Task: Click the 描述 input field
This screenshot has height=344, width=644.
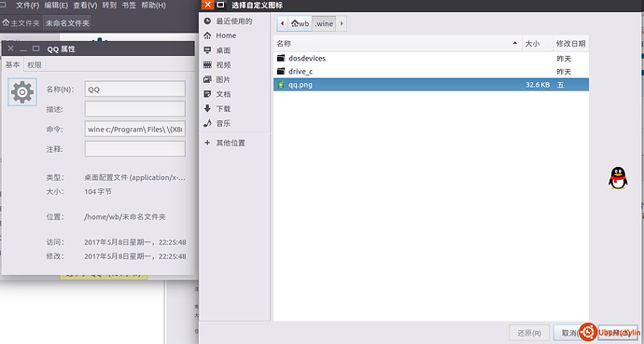Action: coord(135,109)
